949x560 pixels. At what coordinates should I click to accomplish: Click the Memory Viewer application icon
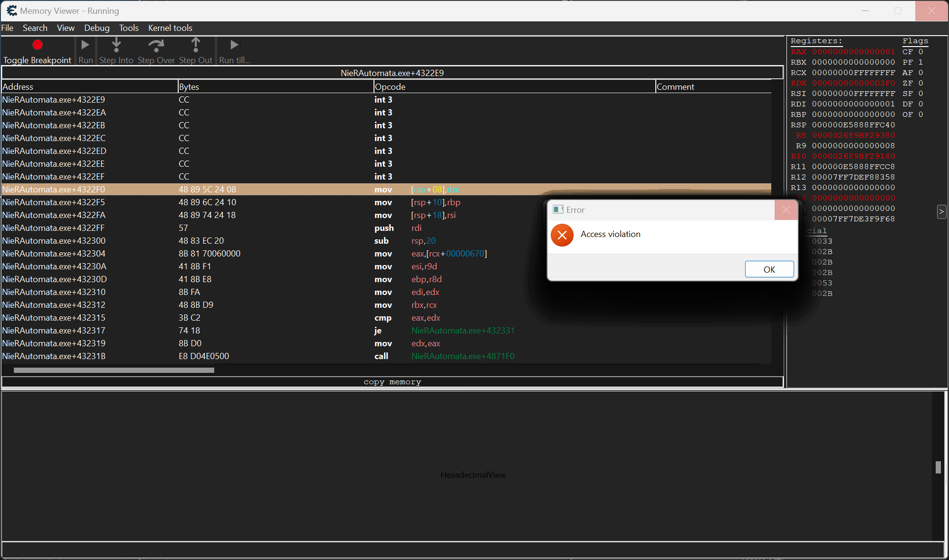(x=11, y=10)
